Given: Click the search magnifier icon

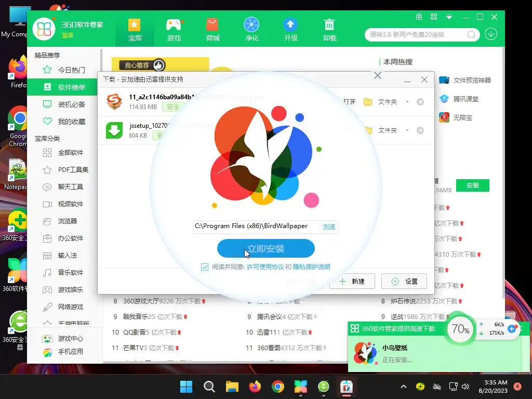Looking at the screenshot, I should coord(471,35).
